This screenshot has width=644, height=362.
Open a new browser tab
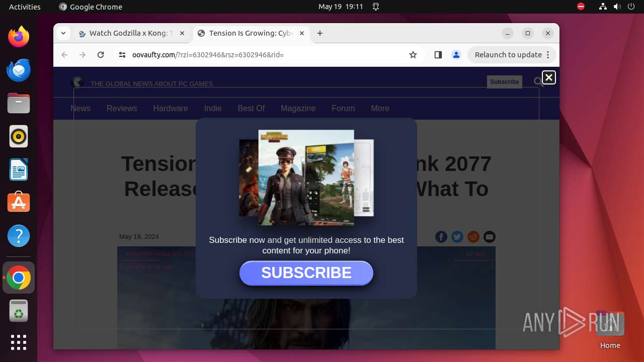tap(320, 33)
